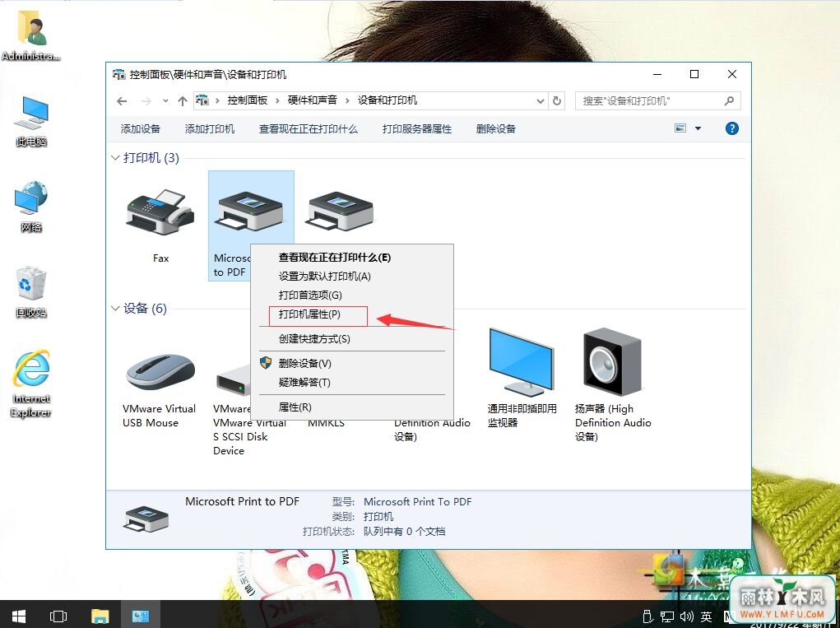Select the Fax printer icon
This screenshot has height=628, width=840.
click(160, 212)
